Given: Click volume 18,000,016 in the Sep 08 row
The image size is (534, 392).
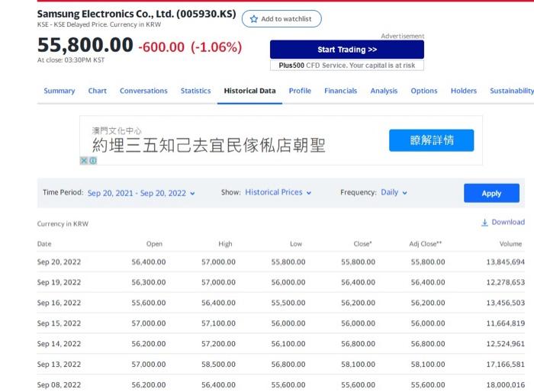Looking at the screenshot, I should [505, 385].
